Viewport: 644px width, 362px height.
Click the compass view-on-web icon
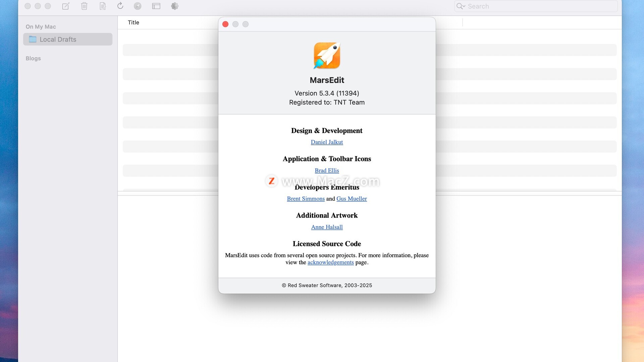(138, 6)
